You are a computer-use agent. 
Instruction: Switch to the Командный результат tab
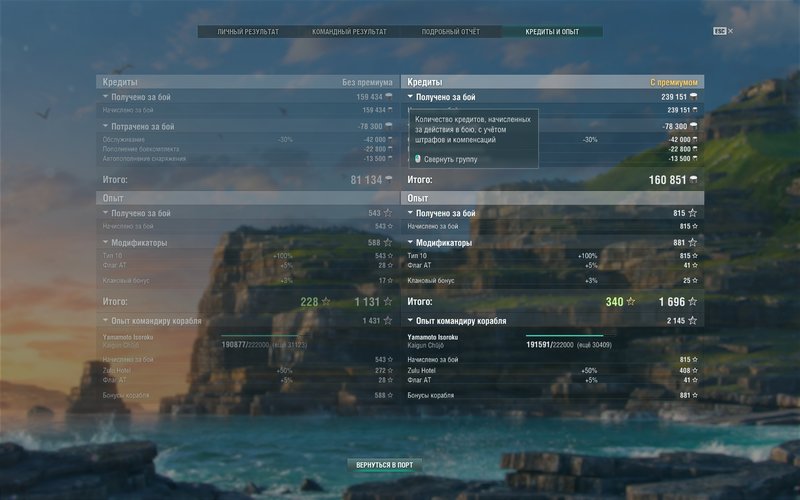(x=349, y=32)
